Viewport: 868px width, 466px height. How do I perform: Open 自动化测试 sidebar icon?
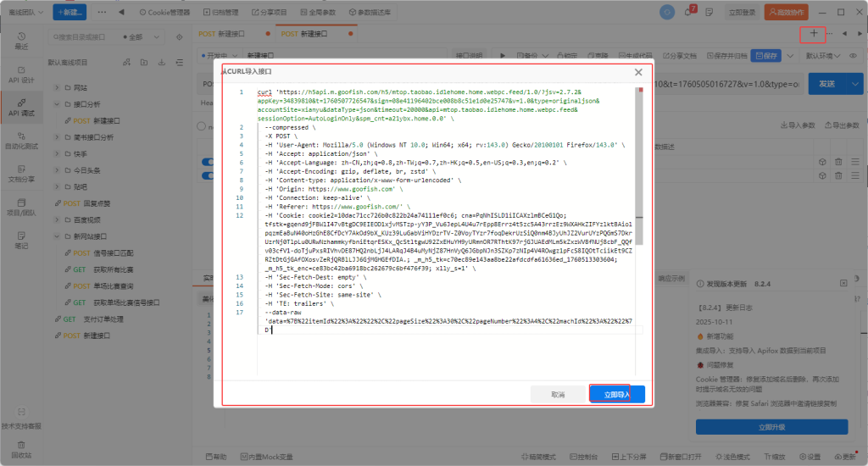21,141
